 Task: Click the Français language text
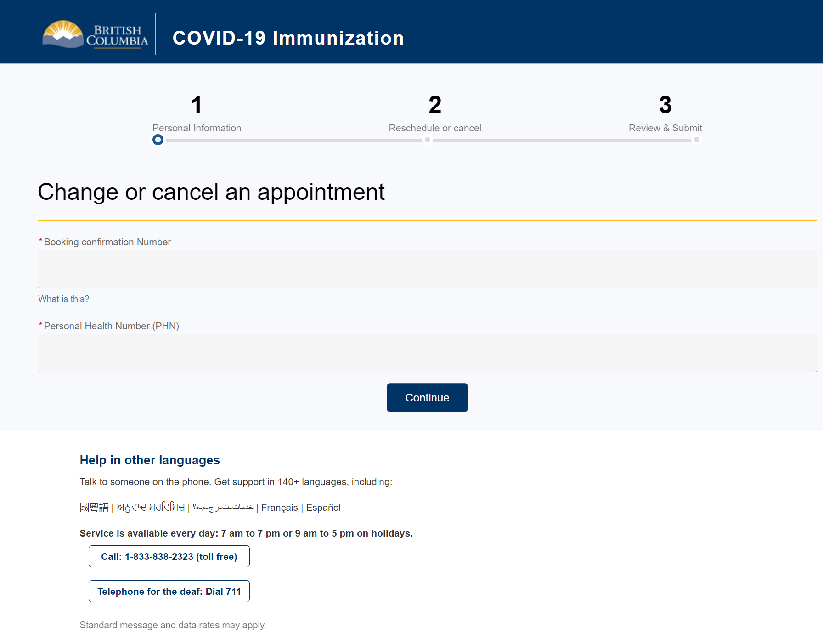279,508
